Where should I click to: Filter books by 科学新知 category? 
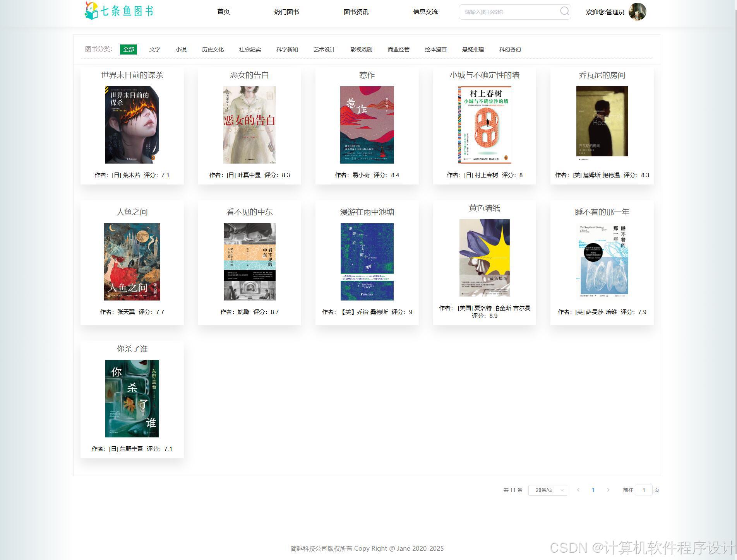(x=287, y=50)
